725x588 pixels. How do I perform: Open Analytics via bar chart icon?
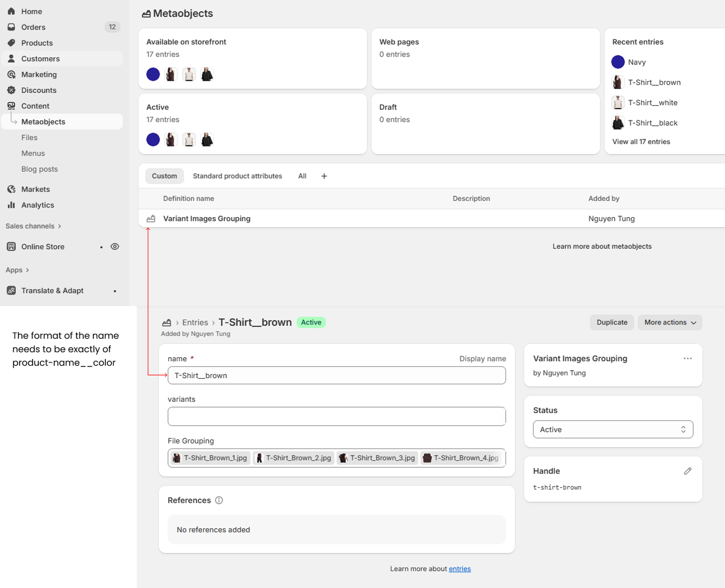[x=11, y=205]
